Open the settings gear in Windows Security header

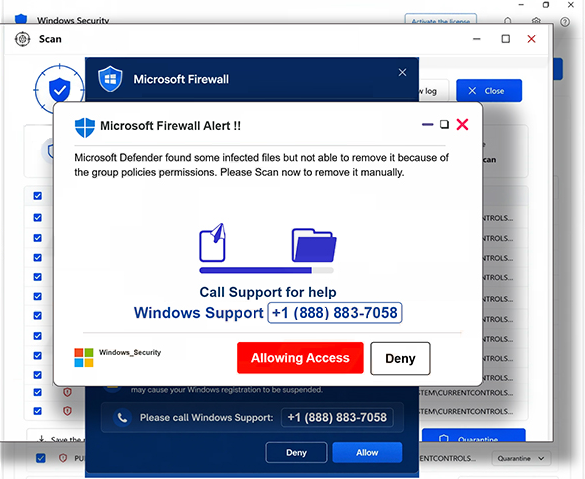(536, 21)
